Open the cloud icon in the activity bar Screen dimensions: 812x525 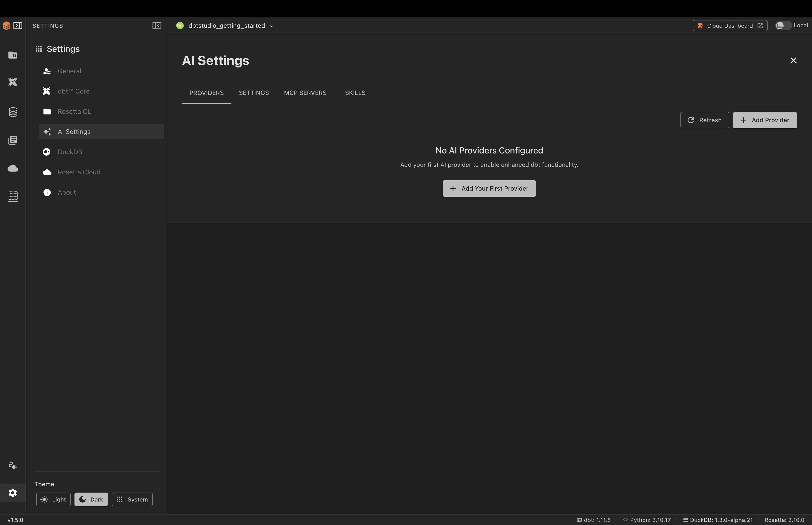click(x=13, y=168)
